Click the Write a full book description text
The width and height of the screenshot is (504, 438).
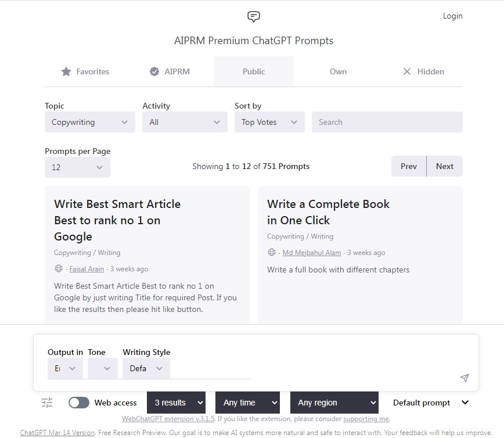338,270
